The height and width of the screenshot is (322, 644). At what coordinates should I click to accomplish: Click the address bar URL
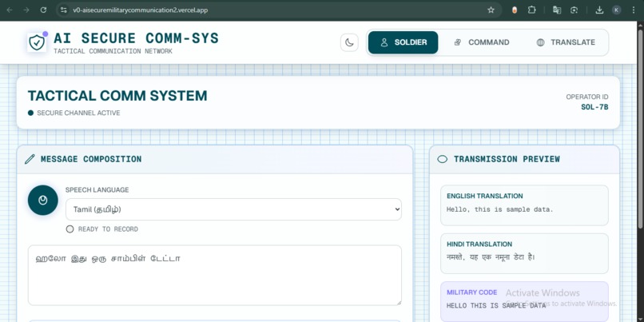141,10
